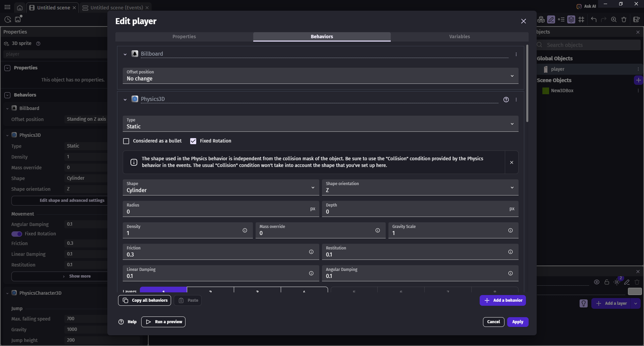
Task: Open Physics3D behavior three-dot menu
Action: coord(516,100)
